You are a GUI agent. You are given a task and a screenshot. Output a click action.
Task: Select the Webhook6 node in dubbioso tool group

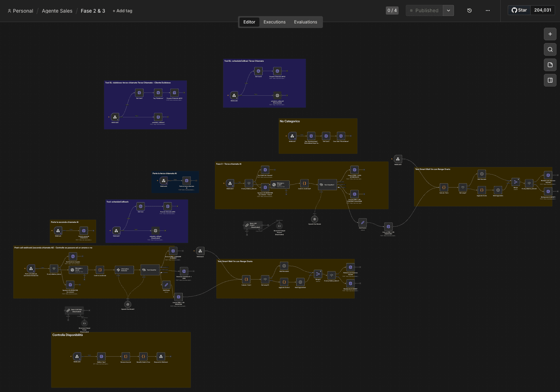[115, 117]
